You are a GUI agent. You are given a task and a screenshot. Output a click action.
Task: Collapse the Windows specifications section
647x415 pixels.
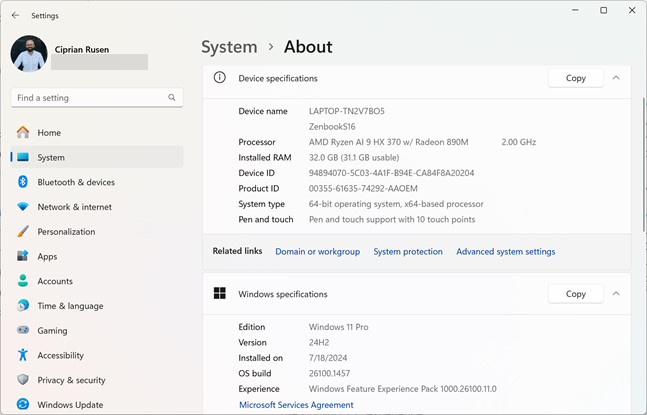tap(616, 294)
